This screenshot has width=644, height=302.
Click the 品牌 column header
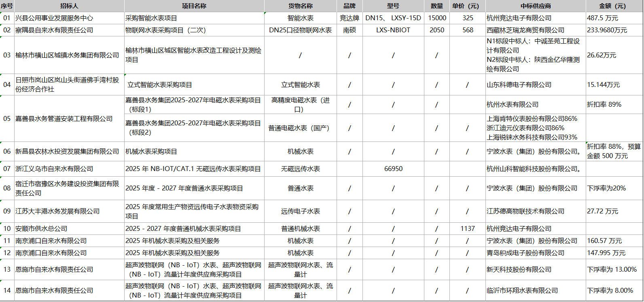350,6
